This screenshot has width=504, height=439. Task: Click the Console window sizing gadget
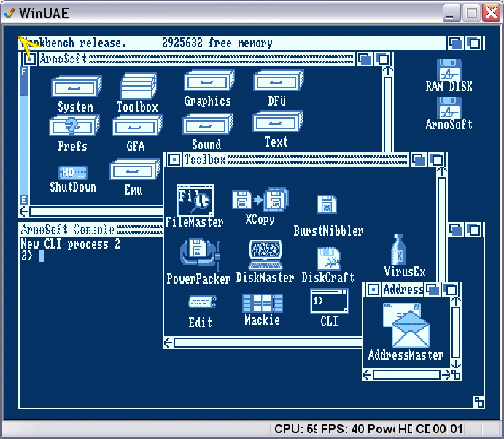[x=478, y=402]
